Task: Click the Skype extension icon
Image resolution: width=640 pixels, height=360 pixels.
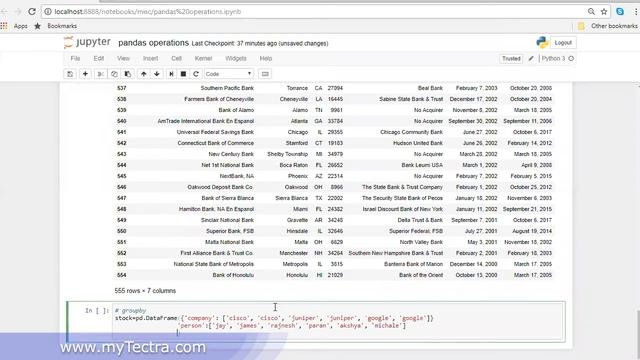Action: click(x=620, y=11)
